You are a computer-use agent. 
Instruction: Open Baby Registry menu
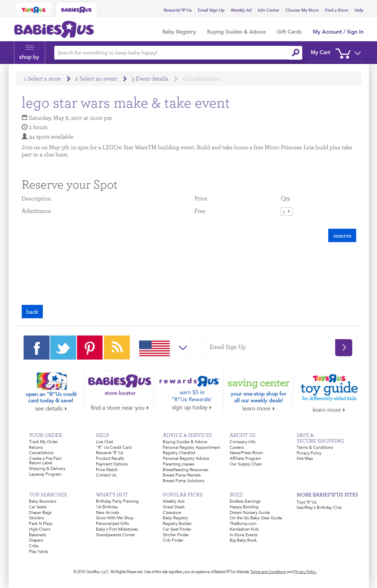[x=179, y=32]
